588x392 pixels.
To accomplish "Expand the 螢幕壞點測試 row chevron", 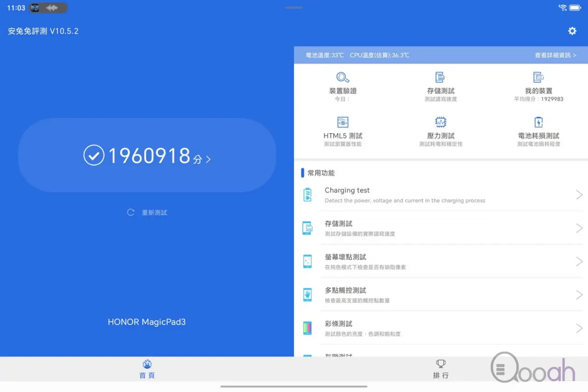I will (x=579, y=261).
